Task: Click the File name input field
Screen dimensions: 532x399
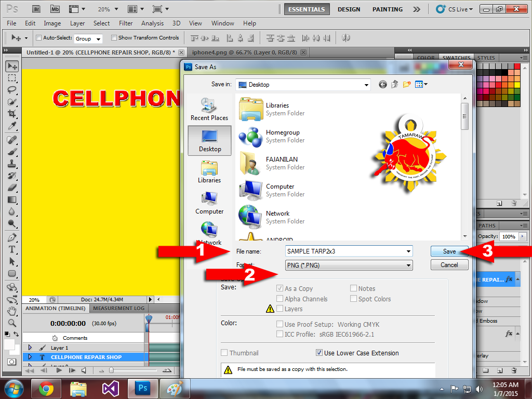Action: pos(345,251)
